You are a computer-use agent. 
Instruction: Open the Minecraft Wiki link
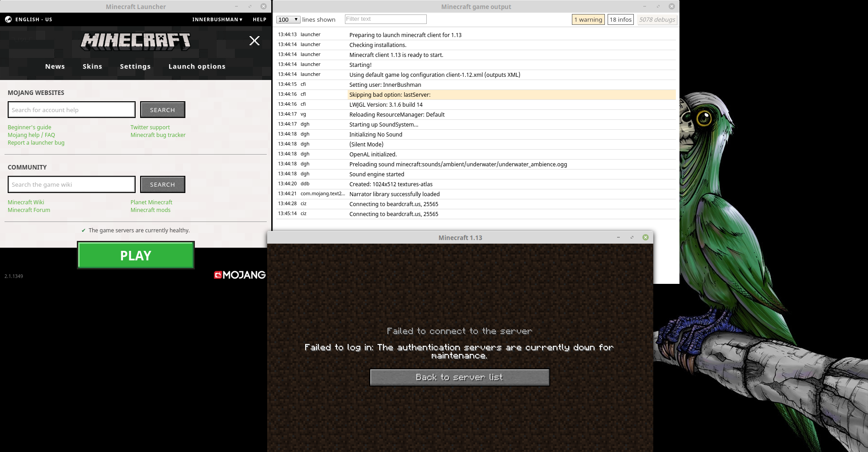coord(26,202)
